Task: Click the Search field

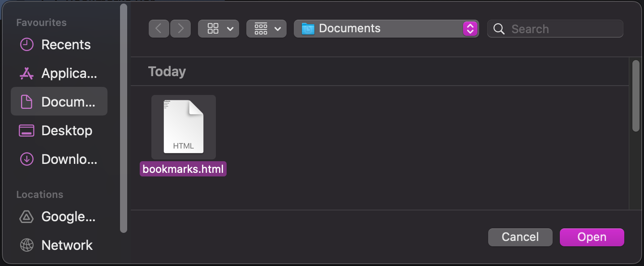Action: click(x=555, y=29)
